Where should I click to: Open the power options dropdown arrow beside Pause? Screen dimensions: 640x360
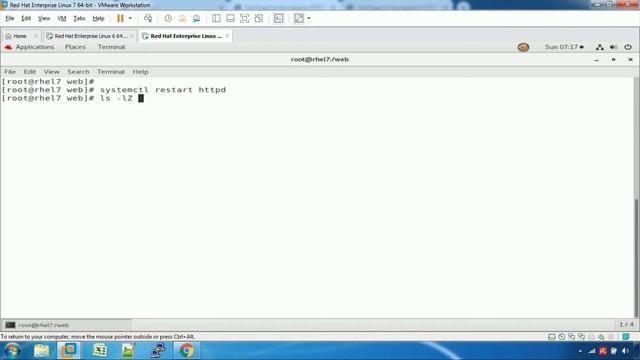pos(130,18)
